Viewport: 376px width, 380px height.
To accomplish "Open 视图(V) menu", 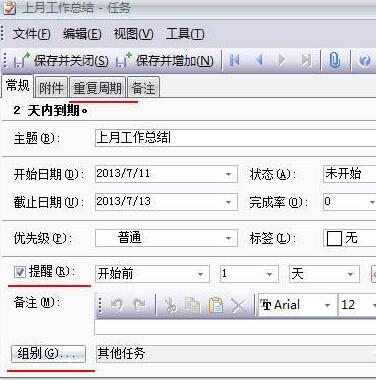I will coord(133,34).
